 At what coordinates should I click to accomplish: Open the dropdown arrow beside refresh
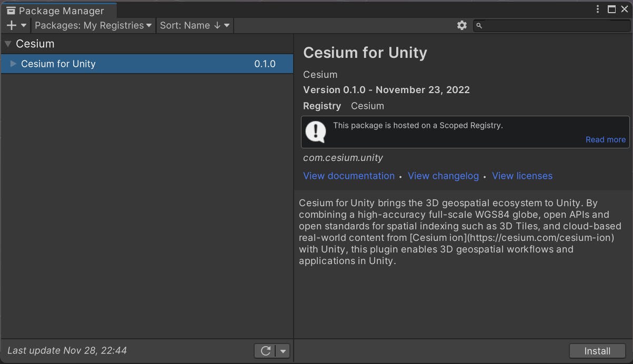[x=284, y=351]
